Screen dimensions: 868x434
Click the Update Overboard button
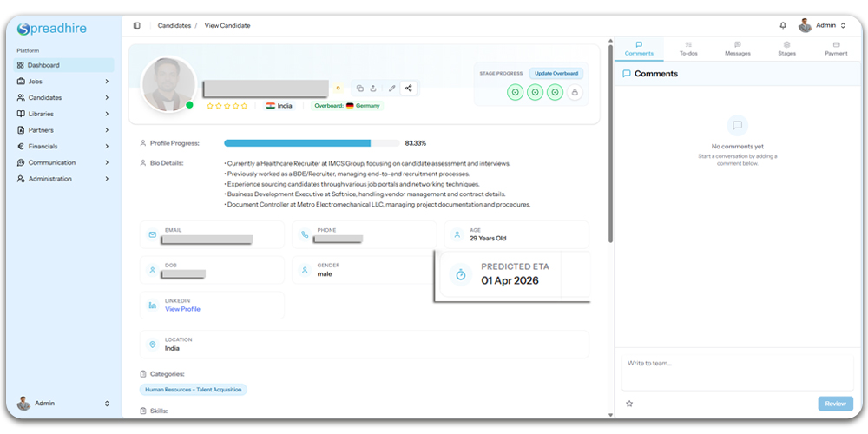pyautogui.click(x=556, y=74)
